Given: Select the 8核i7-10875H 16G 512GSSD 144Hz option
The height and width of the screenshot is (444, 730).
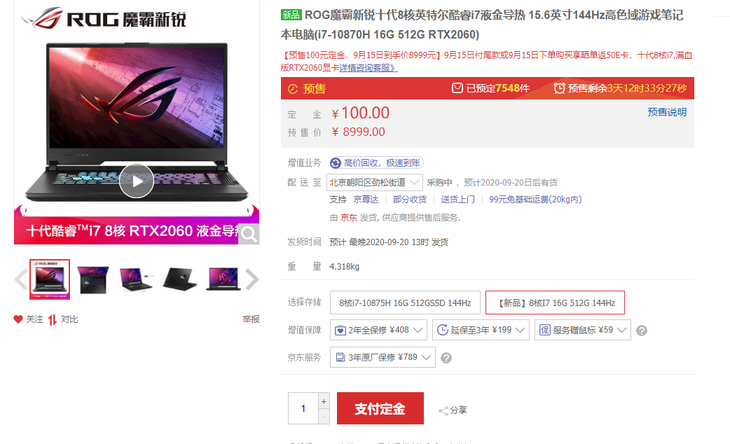Looking at the screenshot, I should pos(405,303).
